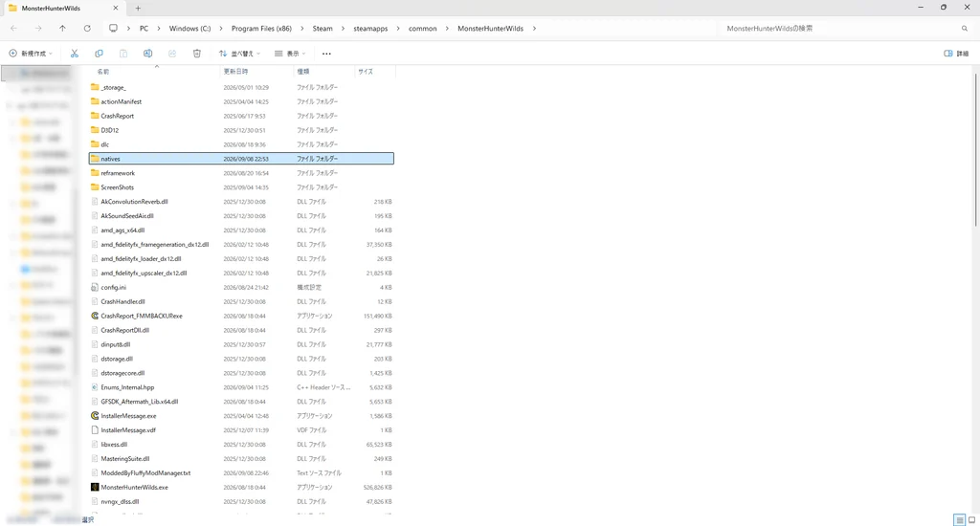Navigate to Windows (C:) breadcrumb
Screen dimensions: 980x526
(x=190, y=29)
